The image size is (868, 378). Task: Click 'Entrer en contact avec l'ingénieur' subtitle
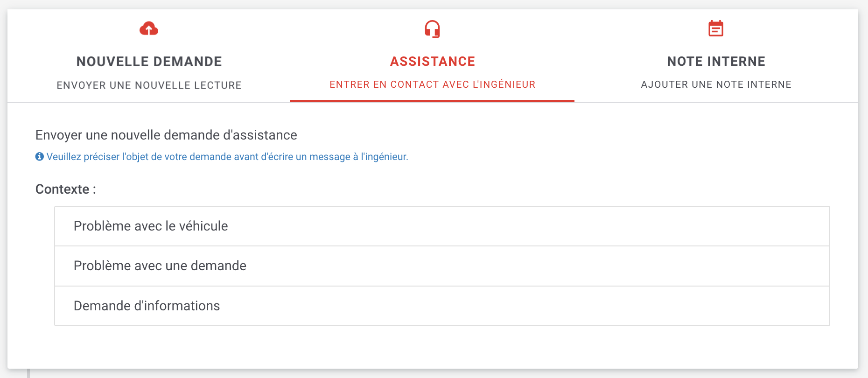pyautogui.click(x=432, y=84)
